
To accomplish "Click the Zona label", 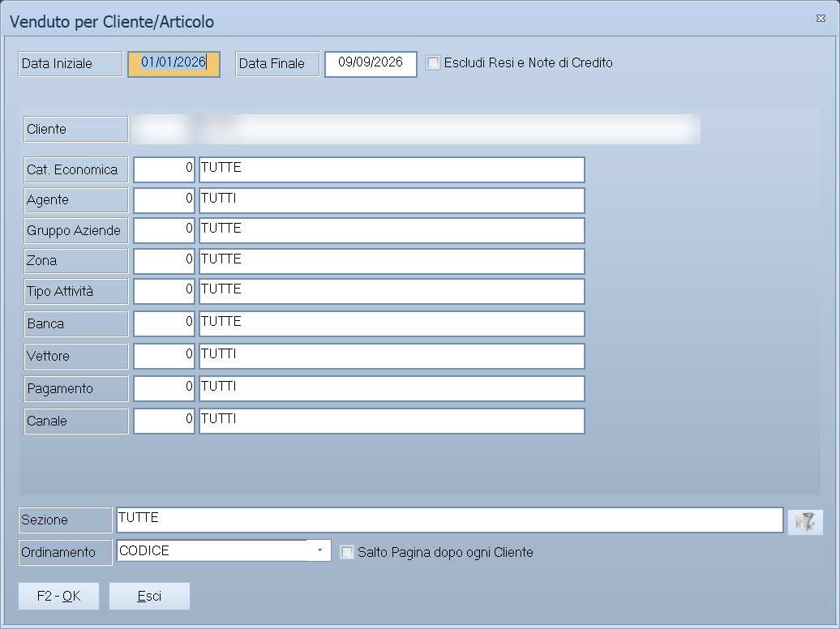I will pyautogui.click(x=76, y=261).
